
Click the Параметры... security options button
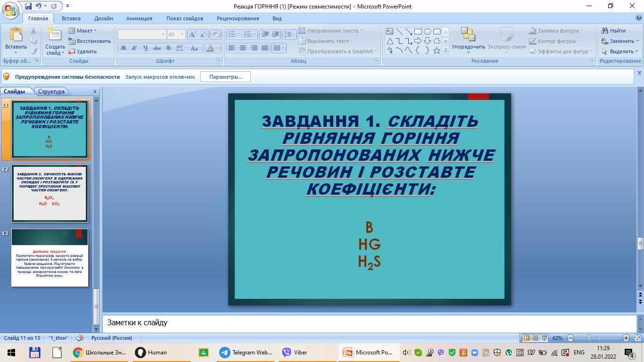click(225, 77)
